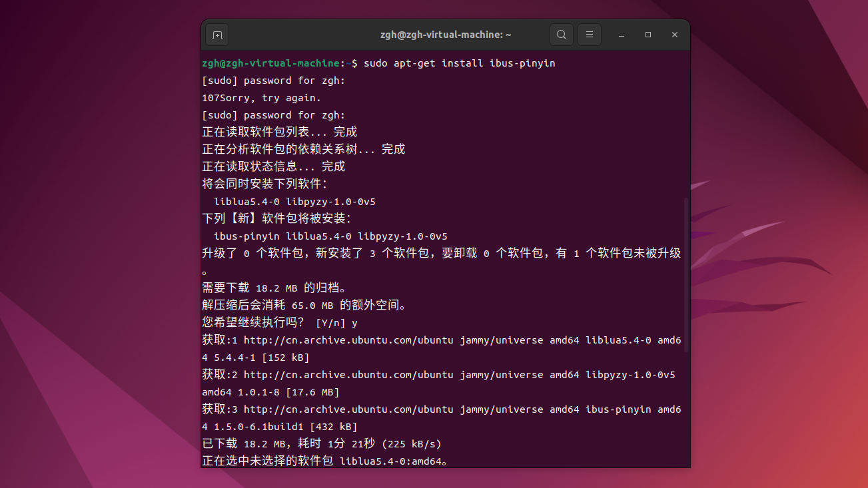Maximize the terminal window
Screen dimensions: 868x488
coord(648,35)
